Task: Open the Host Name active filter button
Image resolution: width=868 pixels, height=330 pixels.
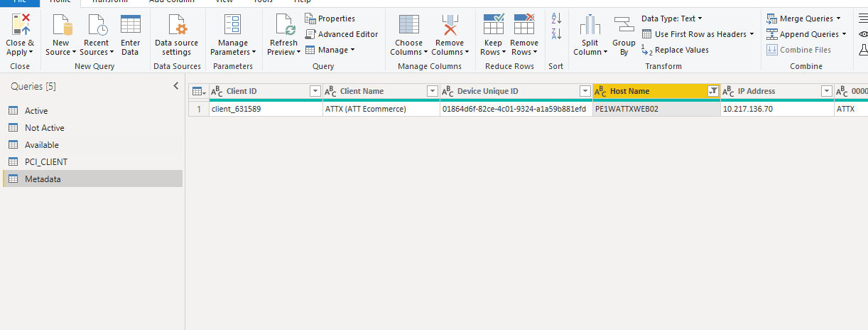Action: point(712,91)
